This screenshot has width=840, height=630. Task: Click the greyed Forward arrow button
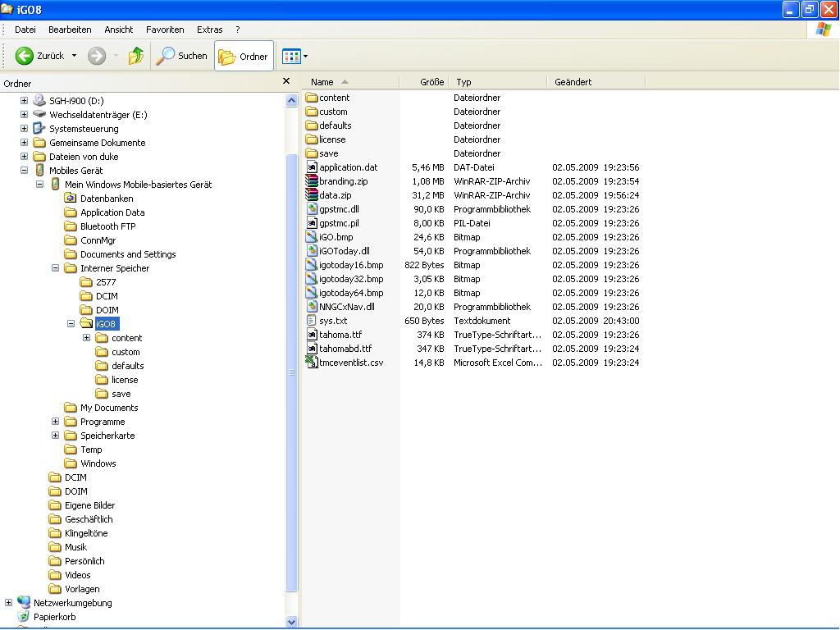click(x=97, y=56)
